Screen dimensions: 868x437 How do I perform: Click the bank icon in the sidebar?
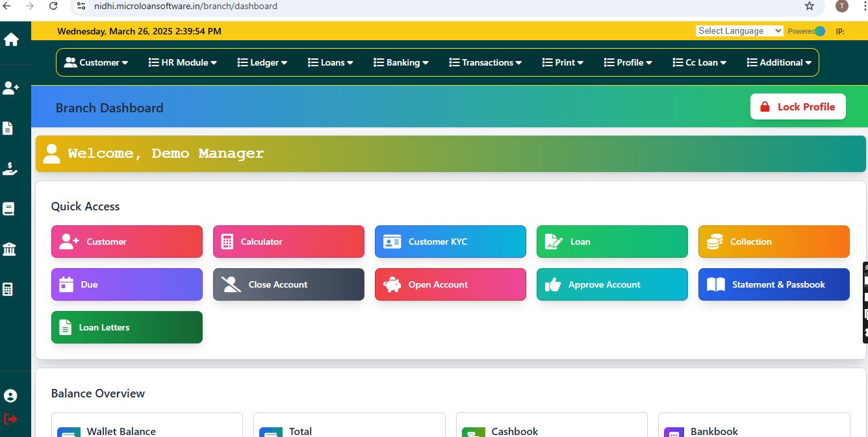click(8, 249)
